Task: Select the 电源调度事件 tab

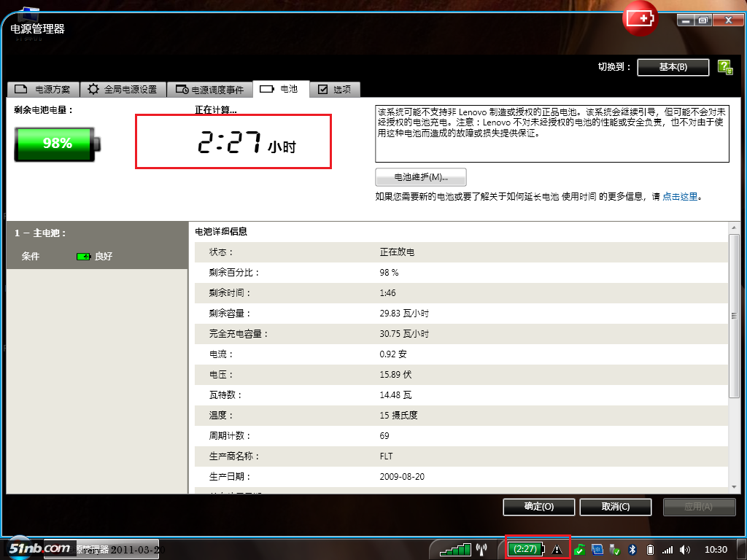Action: 210,90
